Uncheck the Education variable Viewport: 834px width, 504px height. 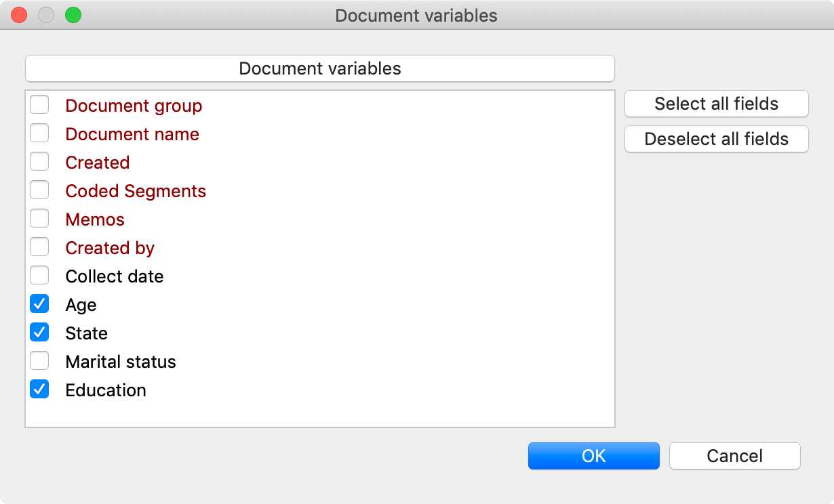click(39, 390)
